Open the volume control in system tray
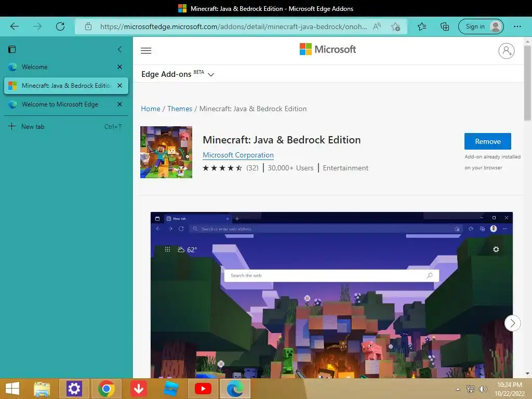The height and width of the screenshot is (399, 532). [483, 389]
